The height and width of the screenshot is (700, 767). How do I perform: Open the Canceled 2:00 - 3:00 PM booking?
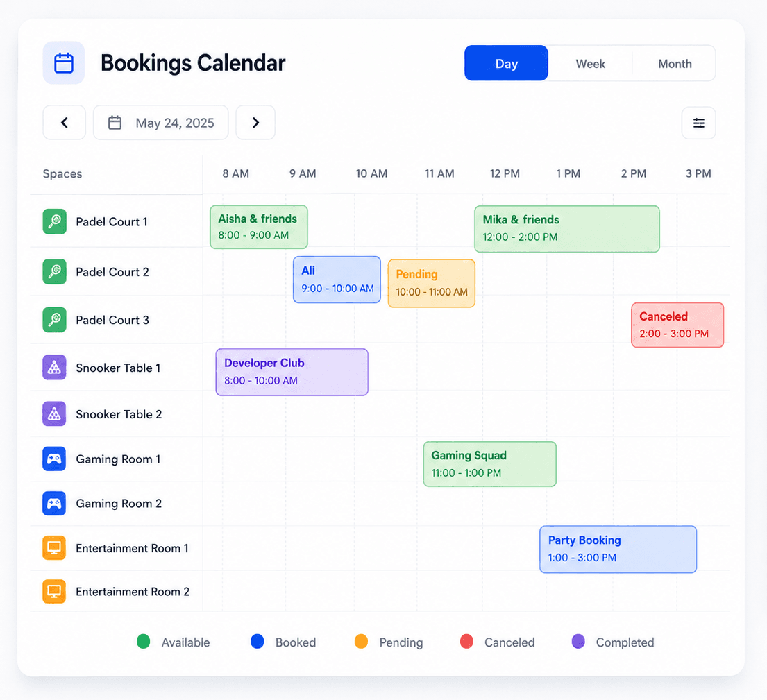677,325
